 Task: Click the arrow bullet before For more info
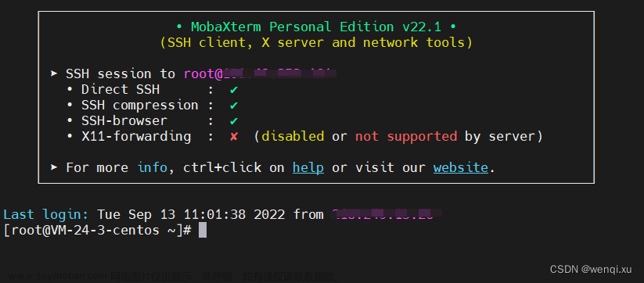point(54,167)
